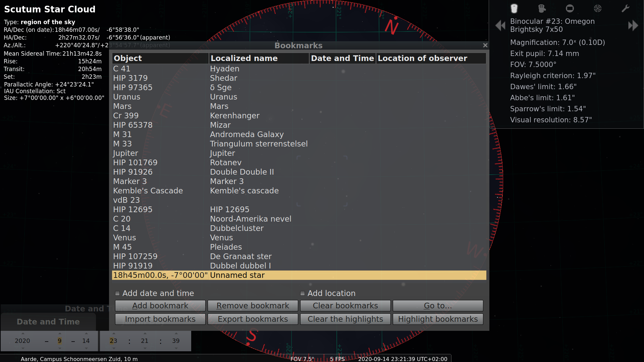Viewport: 644px width, 362px height.
Task: Select the Kemble's Cascade bookmark row
Action: point(299,191)
